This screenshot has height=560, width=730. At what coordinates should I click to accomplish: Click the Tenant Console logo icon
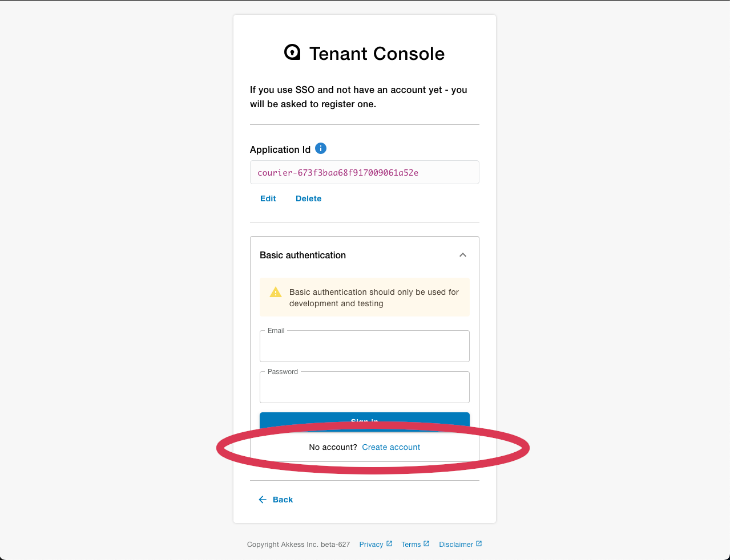click(x=292, y=52)
